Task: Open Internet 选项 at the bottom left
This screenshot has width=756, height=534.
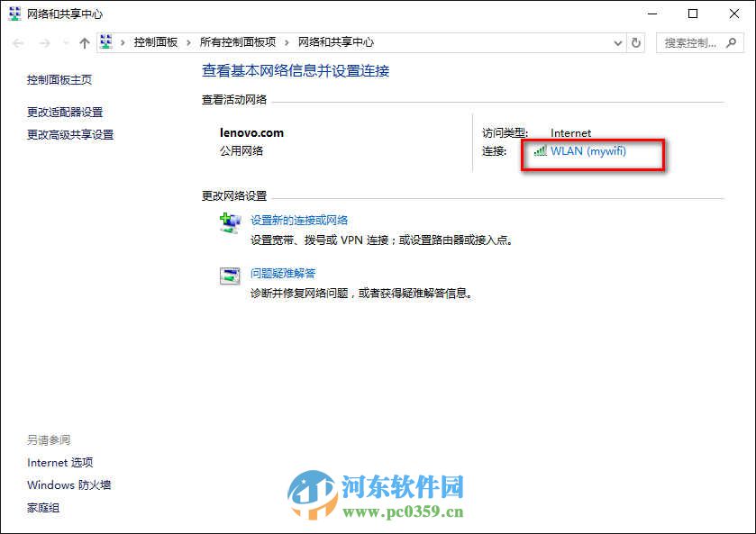Action: [x=59, y=462]
